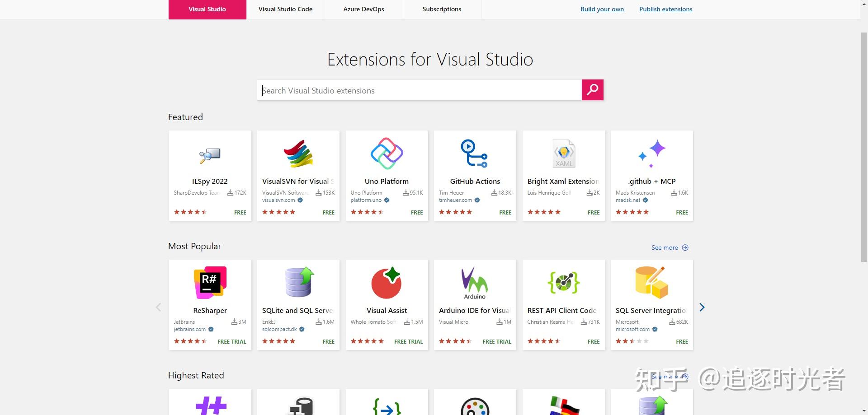Show previous Most Popular extensions
The image size is (868, 415).
click(x=158, y=307)
